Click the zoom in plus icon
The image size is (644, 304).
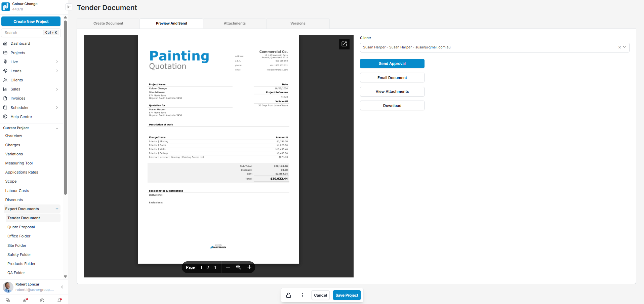pyautogui.click(x=249, y=267)
